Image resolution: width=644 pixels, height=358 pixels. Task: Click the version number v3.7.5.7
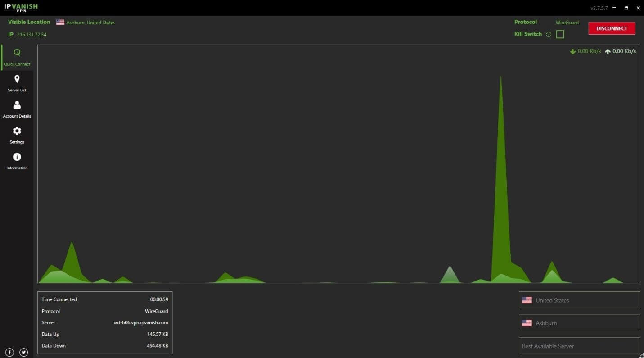click(x=599, y=9)
